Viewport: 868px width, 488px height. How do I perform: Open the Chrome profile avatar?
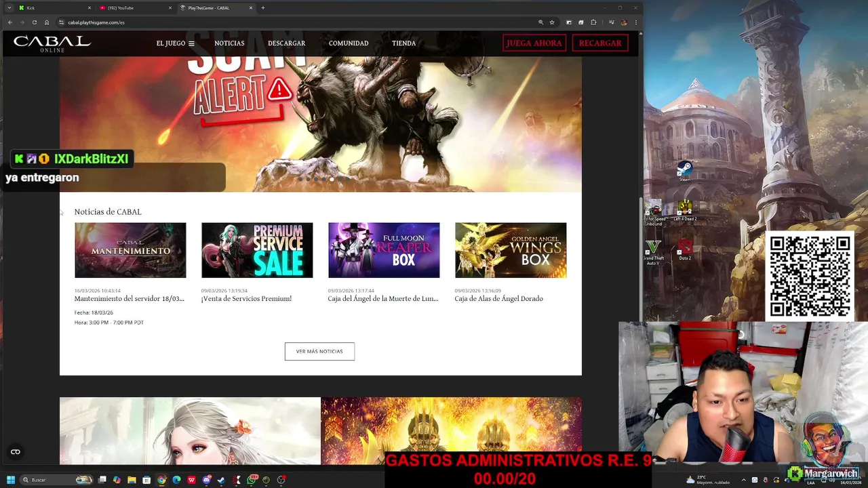coord(624,22)
